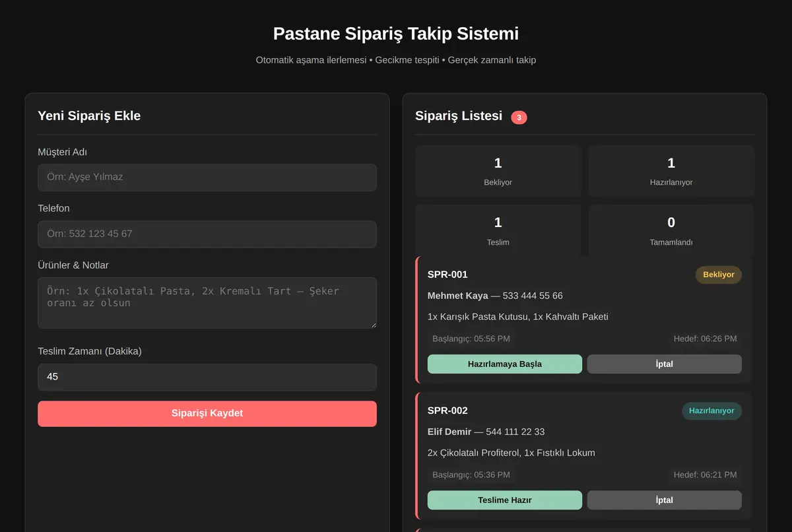Image resolution: width=792 pixels, height=532 pixels.
Task: Select the Hazırlanıyor summary stat card
Action: point(671,171)
